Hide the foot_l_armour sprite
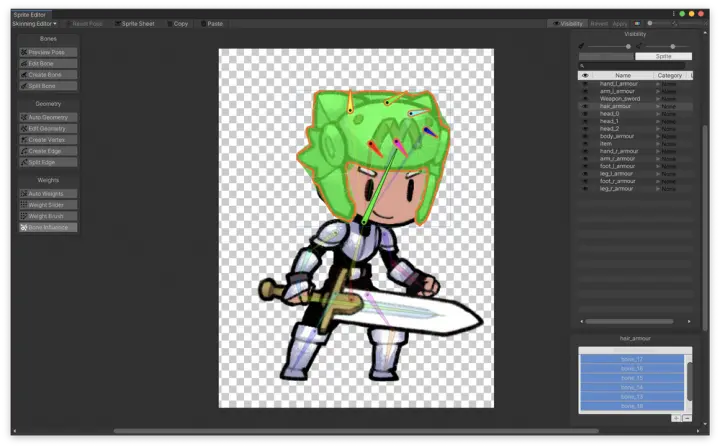The height and width of the screenshot is (448, 720). click(x=585, y=166)
